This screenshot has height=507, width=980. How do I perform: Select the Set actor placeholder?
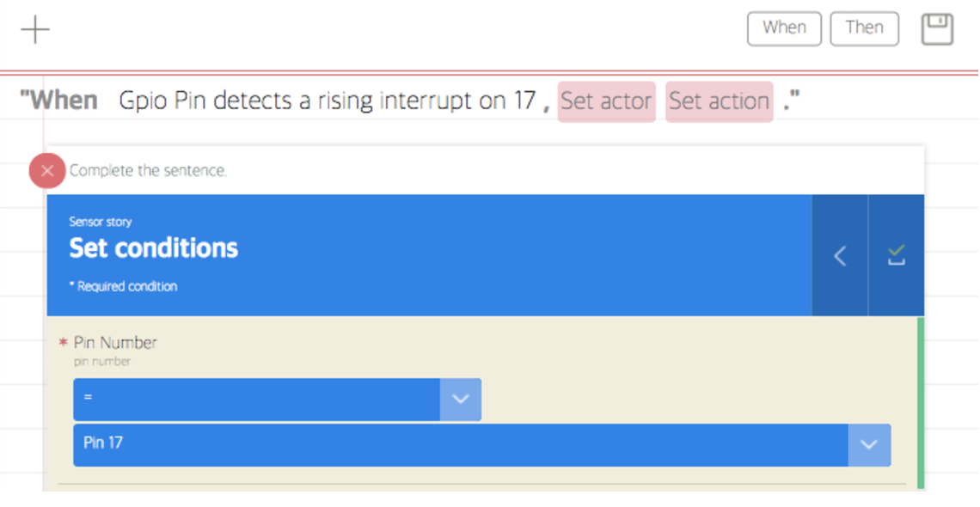click(x=606, y=101)
